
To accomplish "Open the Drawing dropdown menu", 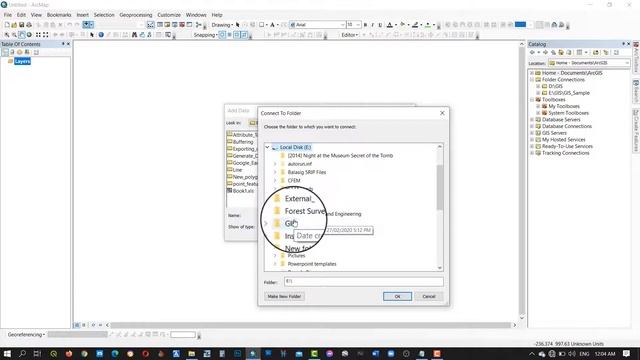I will tap(222, 25).
